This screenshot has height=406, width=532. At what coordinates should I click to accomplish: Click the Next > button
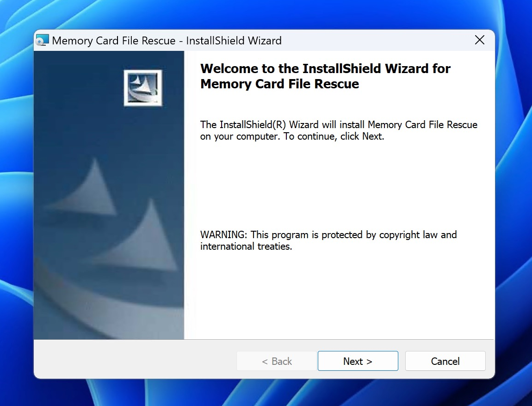(358, 361)
